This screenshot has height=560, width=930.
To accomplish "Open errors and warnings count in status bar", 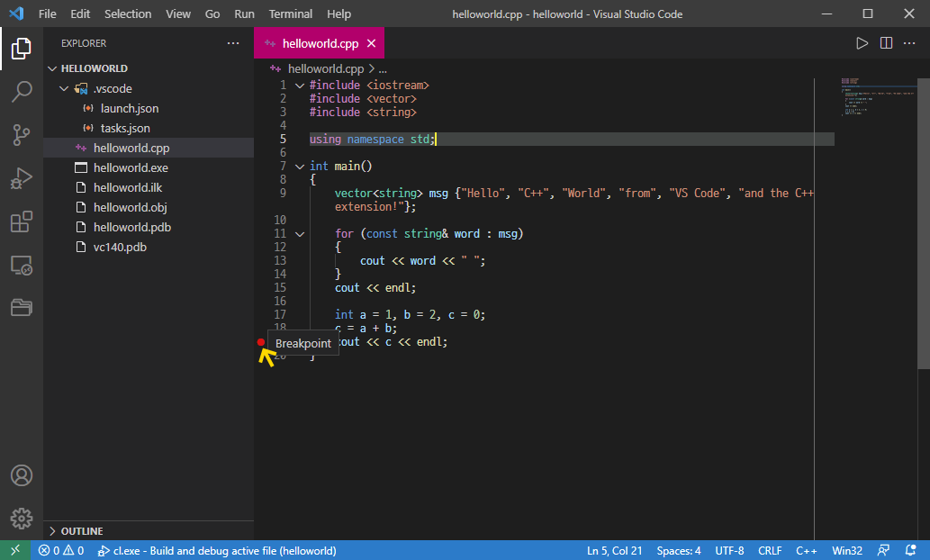I will [61, 550].
